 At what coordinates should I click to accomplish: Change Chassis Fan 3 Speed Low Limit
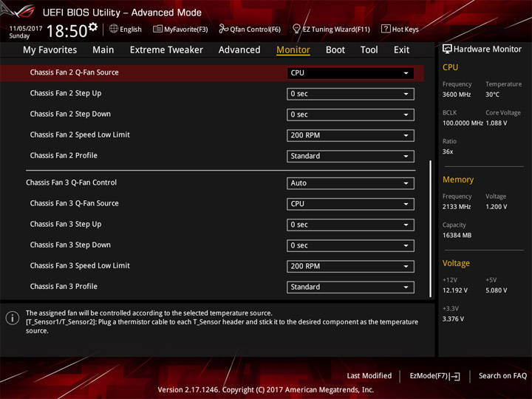pyautogui.click(x=350, y=266)
